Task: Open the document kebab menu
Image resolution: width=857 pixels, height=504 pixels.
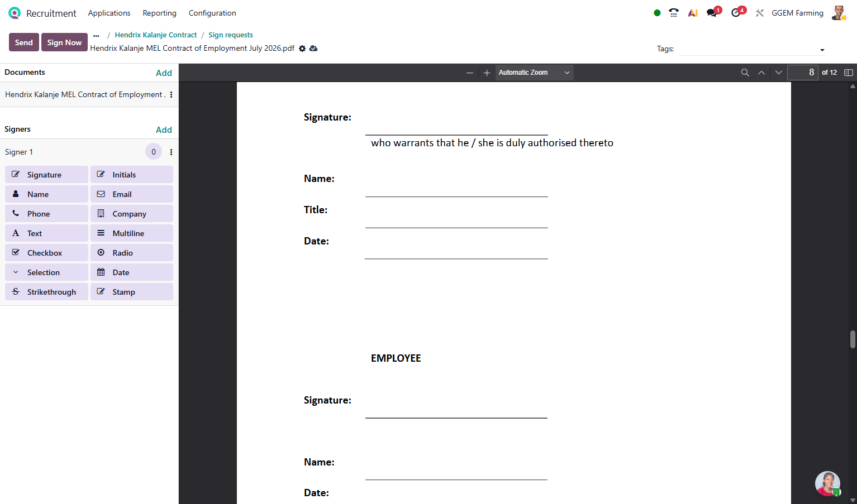Action: click(x=171, y=95)
